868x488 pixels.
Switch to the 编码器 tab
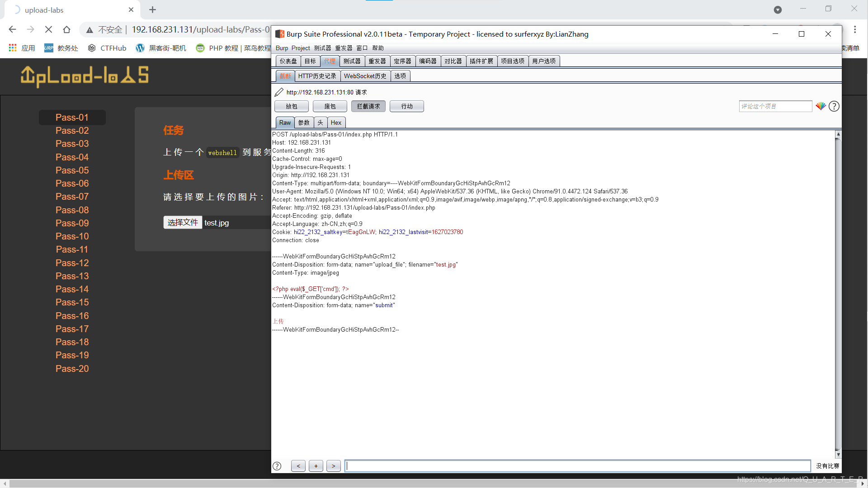(428, 61)
